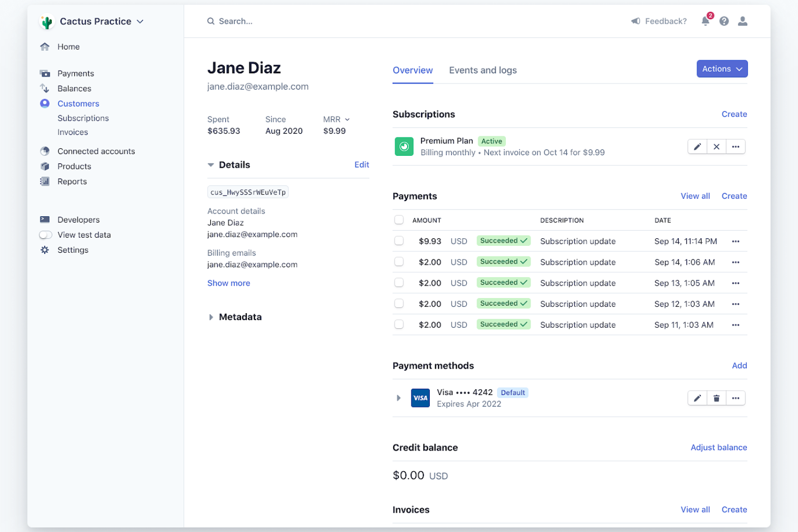The image size is (798, 532).
Task: Enable the View test data toggle
Action: (45, 234)
